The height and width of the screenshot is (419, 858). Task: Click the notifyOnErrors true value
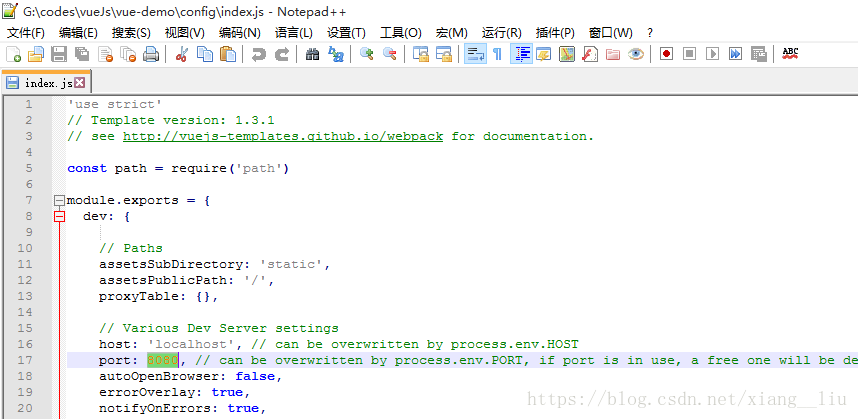pos(242,408)
